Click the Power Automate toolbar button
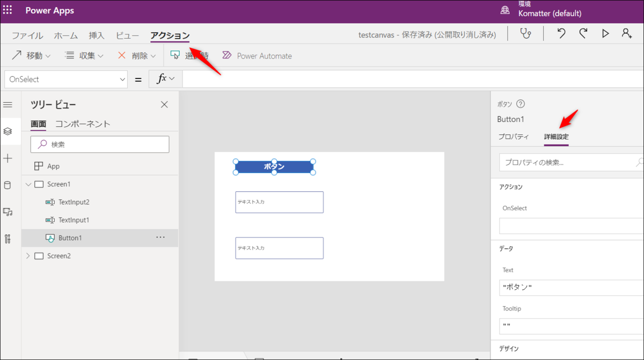Image resolution: width=644 pixels, height=360 pixels. (x=257, y=55)
